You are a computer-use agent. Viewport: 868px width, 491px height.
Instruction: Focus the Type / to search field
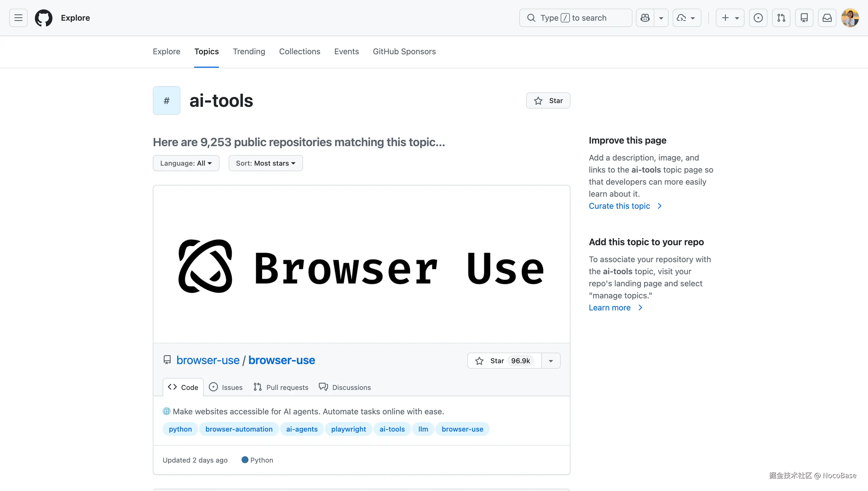click(575, 18)
